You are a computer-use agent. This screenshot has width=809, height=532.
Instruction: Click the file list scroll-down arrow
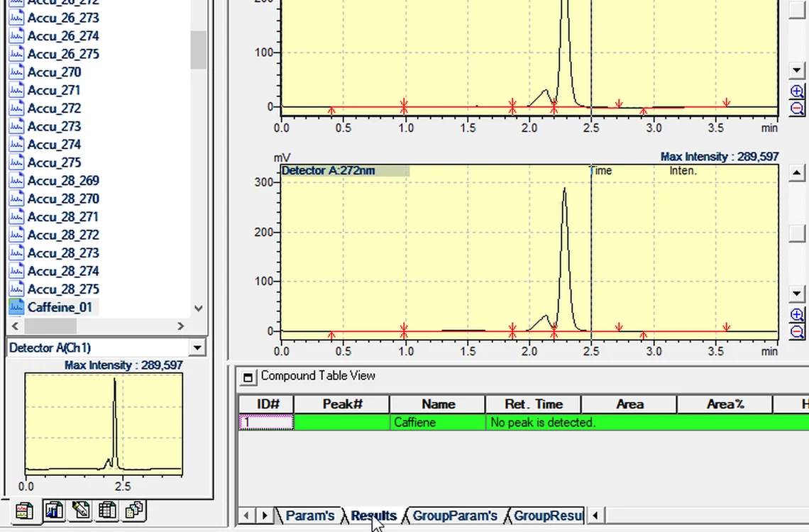(198, 309)
